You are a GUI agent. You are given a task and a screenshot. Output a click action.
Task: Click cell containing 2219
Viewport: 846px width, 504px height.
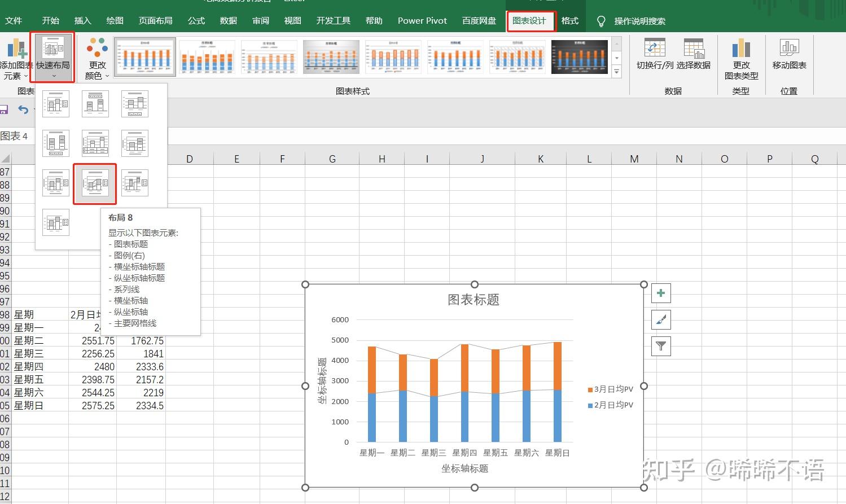tap(141, 392)
